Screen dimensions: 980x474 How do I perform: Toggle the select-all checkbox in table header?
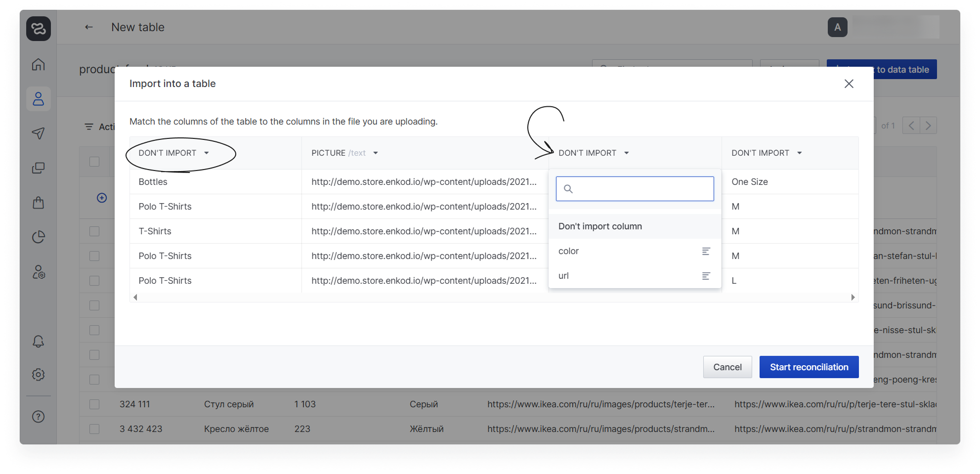click(x=94, y=162)
